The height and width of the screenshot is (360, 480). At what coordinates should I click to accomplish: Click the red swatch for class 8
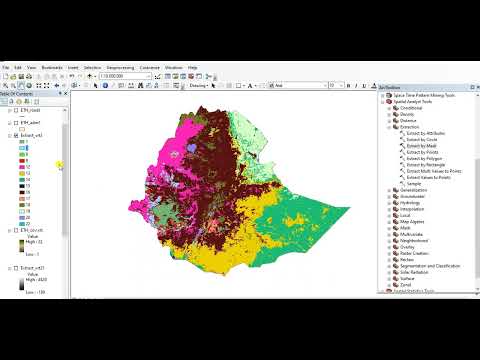point(22,161)
